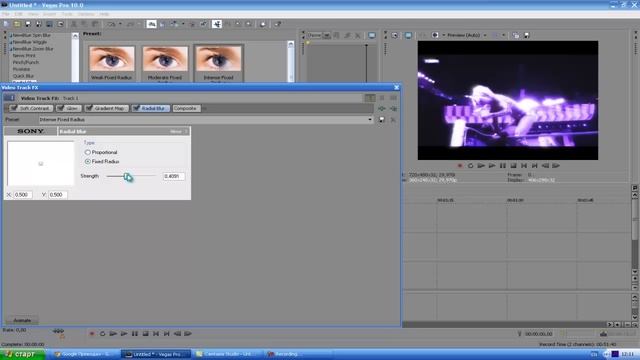Open project Properties icon in toolbar
The width and height of the screenshot is (640, 360).
click(x=60, y=24)
